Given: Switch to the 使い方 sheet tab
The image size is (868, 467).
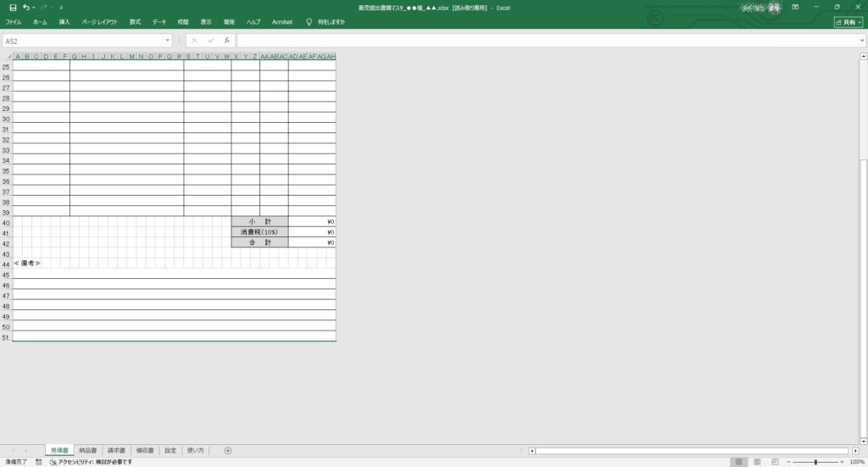Looking at the screenshot, I should (x=196, y=450).
